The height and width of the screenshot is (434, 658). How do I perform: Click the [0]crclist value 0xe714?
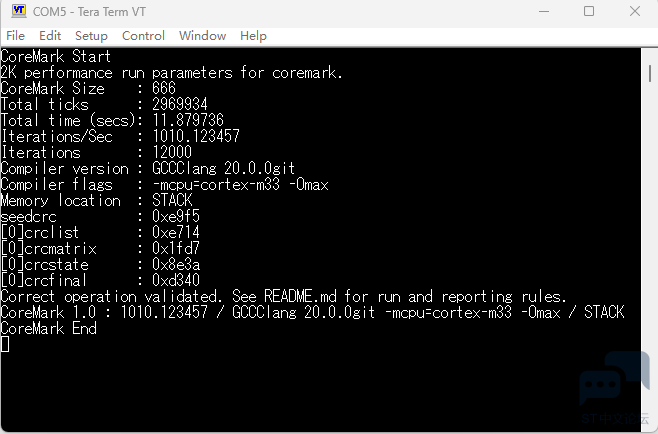175,232
